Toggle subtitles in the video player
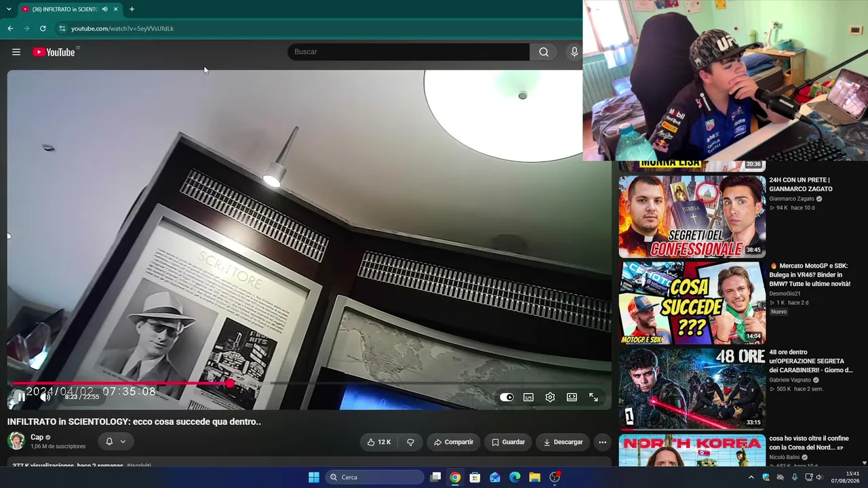Screen dimensions: 868x488 (x=528, y=397)
